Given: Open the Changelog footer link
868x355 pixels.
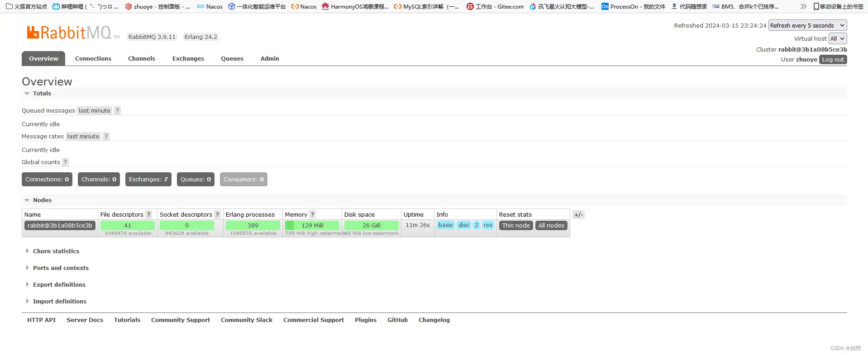Looking at the screenshot, I should click(434, 320).
